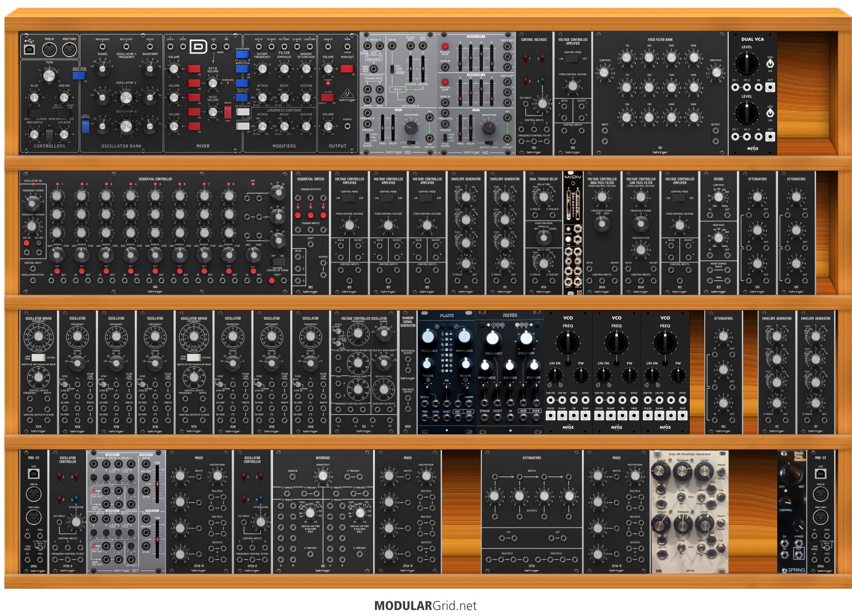Click the Regeneration knob on Low Pass Filter module

pos(641,250)
